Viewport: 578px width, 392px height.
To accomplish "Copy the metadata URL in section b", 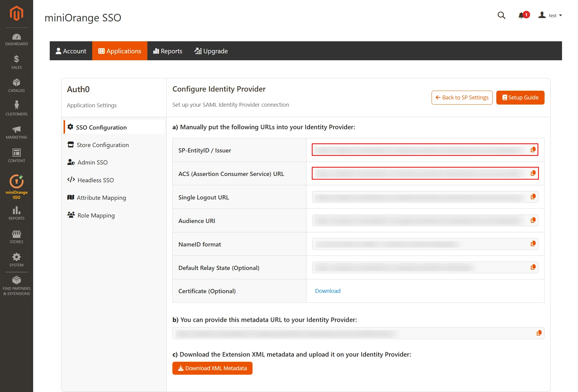I will click(539, 333).
